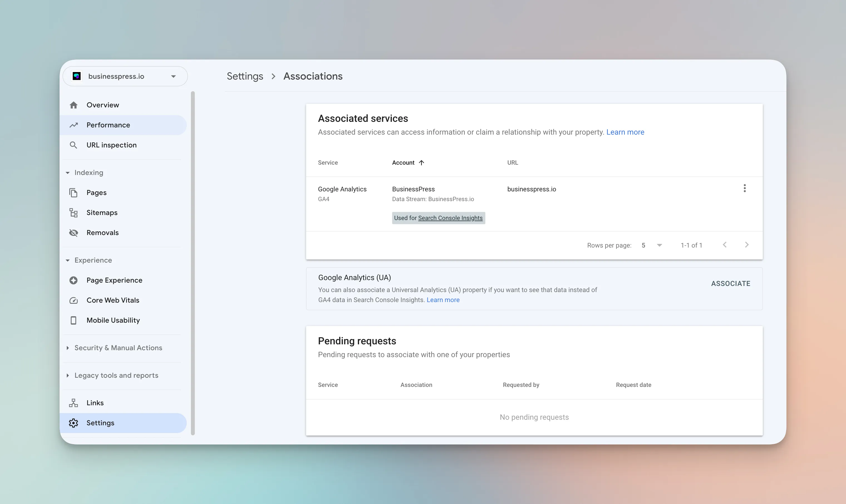Click the Settings gear icon
Viewport: 846px width, 504px height.
73,423
